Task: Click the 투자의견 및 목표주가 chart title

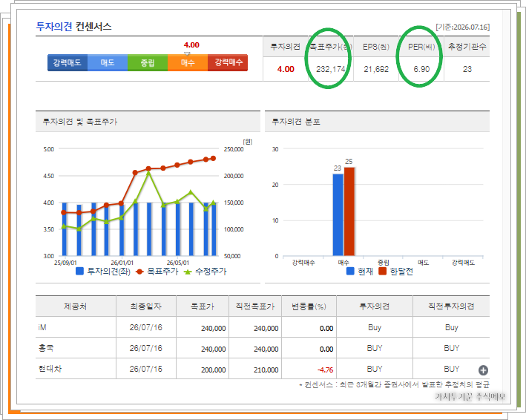Action: [80, 122]
